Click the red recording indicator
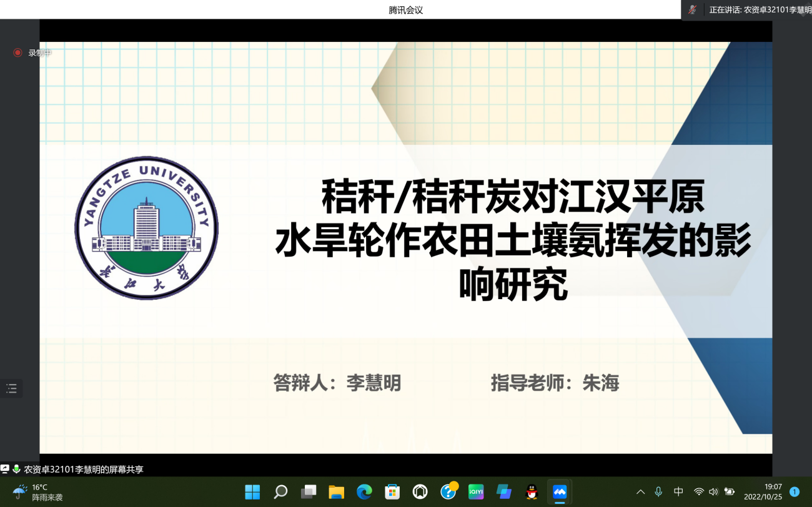The height and width of the screenshot is (507, 812). [17, 53]
